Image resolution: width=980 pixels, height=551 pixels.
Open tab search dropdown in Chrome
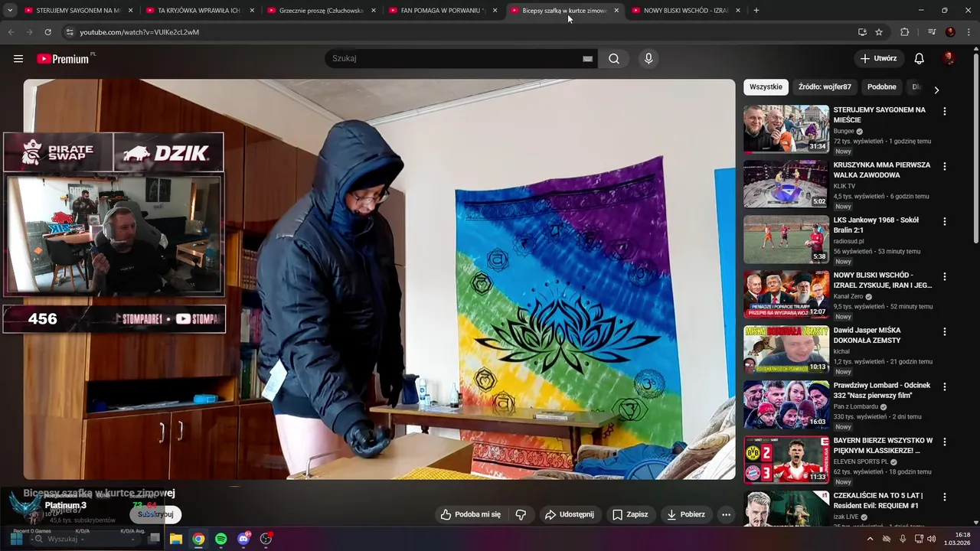tap(10, 11)
